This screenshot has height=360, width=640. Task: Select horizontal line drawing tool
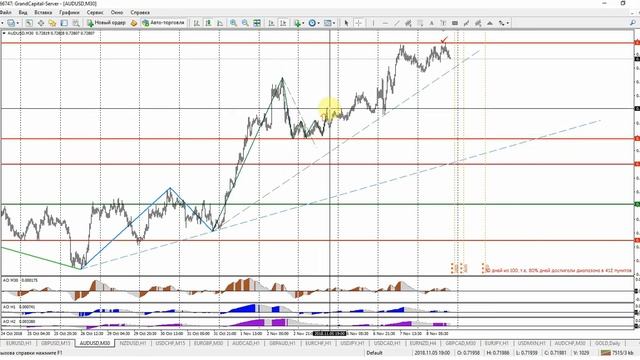point(385,23)
